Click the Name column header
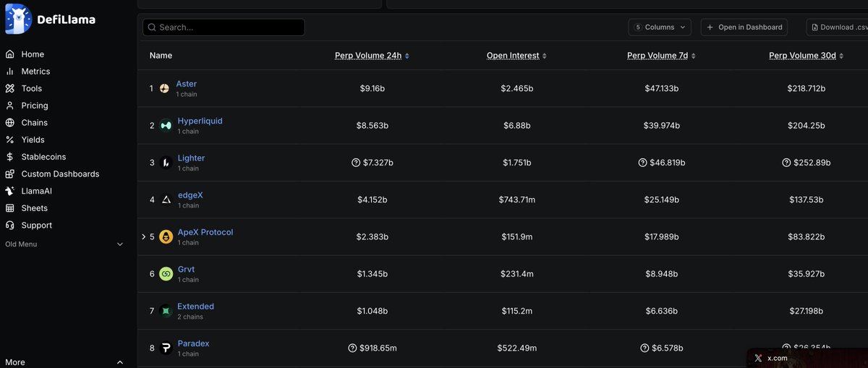Image resolution: width=868 pixels, height=368 pixels. [161, 56]
